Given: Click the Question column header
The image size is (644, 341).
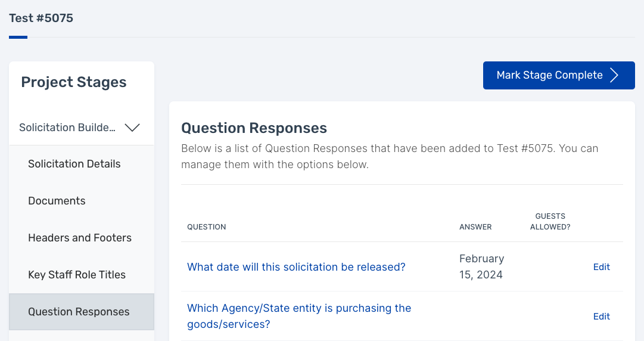Looking at the screenshot, I should click(207, 227).
